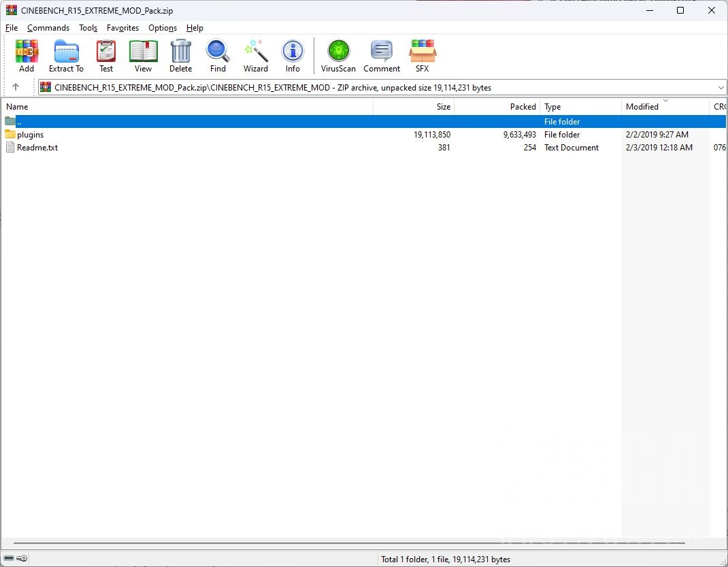Sort files by Modified column header
Screen dimensions: 728x567
coord(642,107)
